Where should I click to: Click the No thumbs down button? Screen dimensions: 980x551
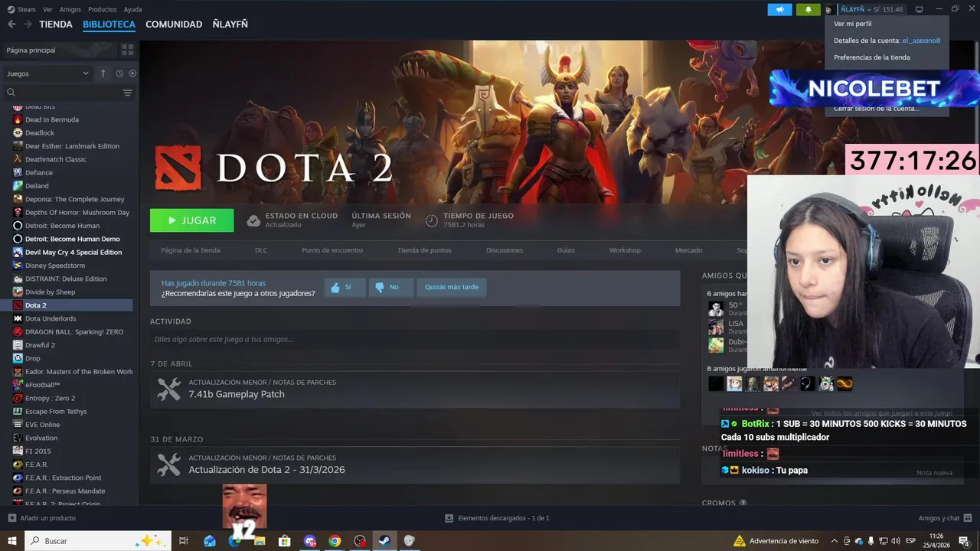pyautogui.click(x=390, y=287)
